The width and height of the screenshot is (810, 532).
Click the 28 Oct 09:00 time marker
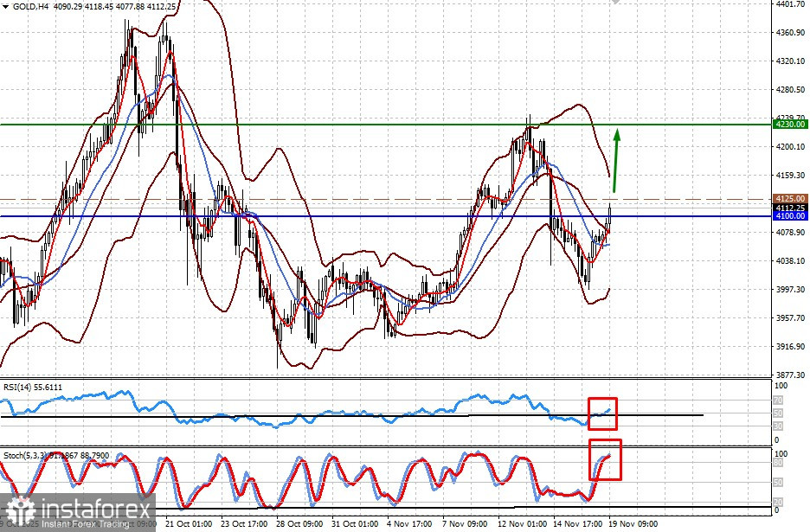pyautogui.click(x=300, y=523)
